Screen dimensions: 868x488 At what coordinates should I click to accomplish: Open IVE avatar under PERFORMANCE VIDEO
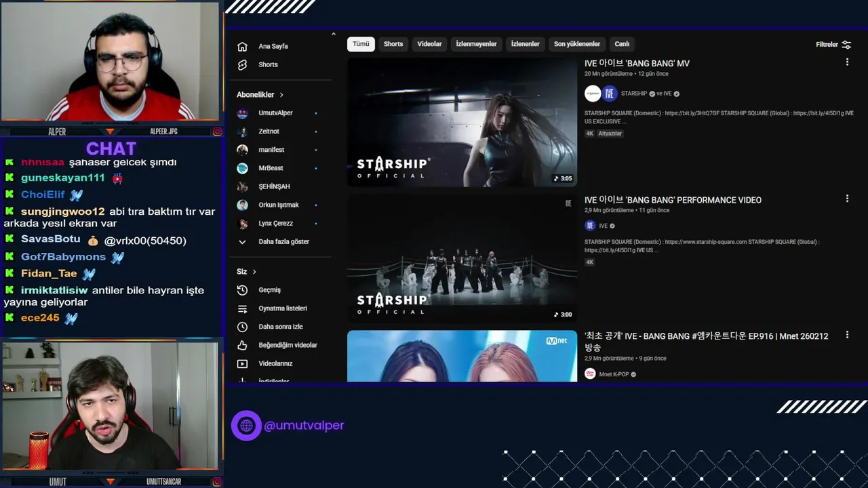click(590, 226)
